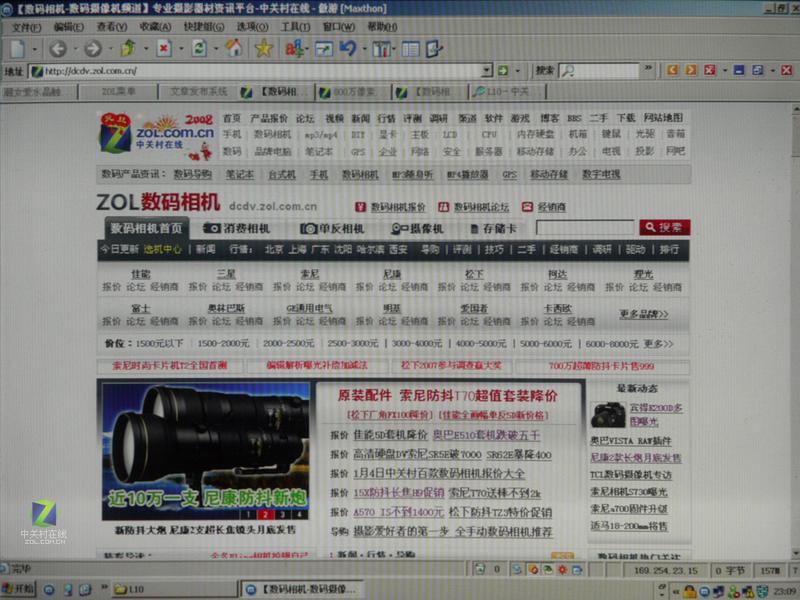Image resolution: width=800 pixels, height=600 pixels.
Task: Click the yellow Favorites star icon
Action: pyautogui.click(x=264, y=48)
